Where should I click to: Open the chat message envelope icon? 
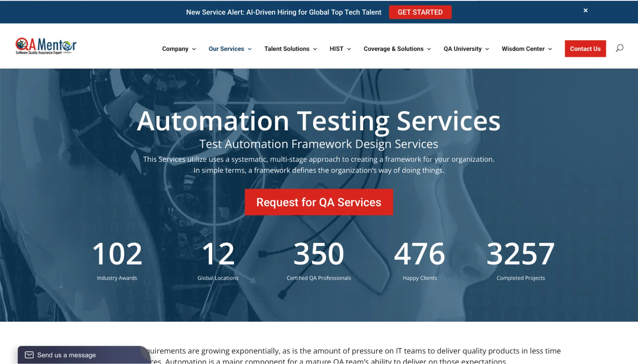coord(29,354)
